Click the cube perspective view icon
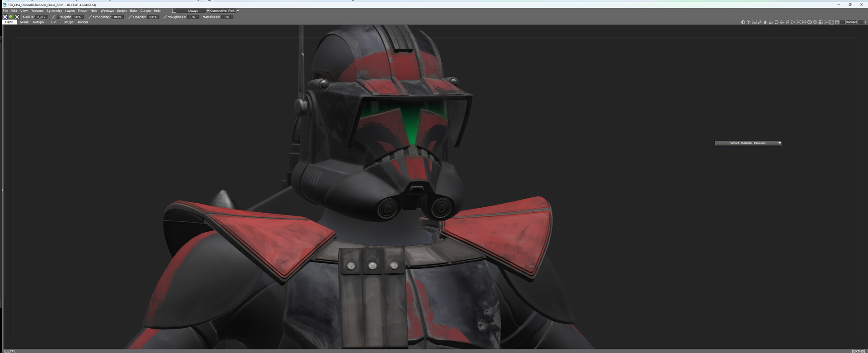The height and width of the screenshot is (353, 868). click(815, 22)
